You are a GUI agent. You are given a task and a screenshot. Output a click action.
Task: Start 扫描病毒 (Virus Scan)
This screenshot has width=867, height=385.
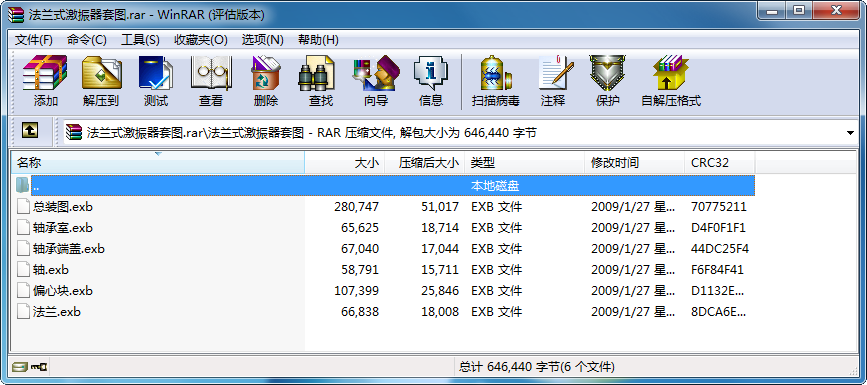click(495, 81)
